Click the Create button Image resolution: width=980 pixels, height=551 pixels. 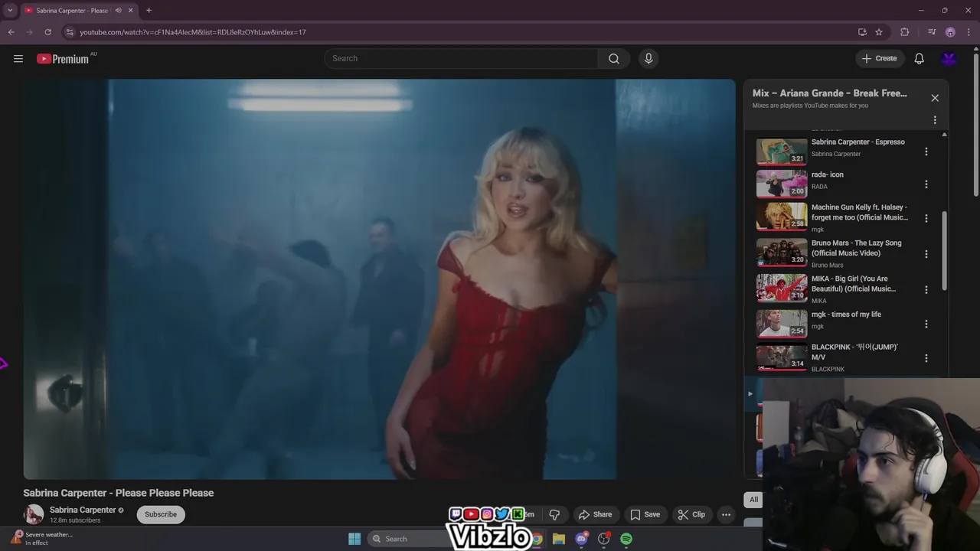click(879, 58)
